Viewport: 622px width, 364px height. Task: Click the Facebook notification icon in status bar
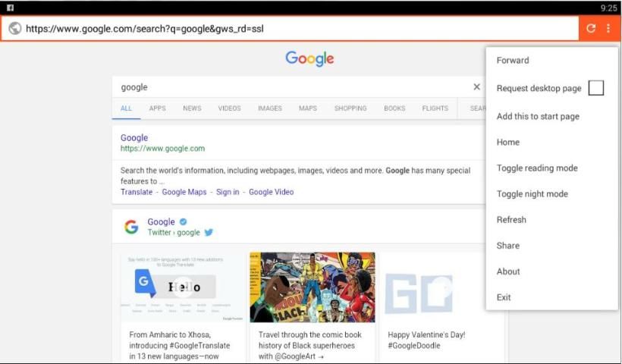[x=10, y=7]
